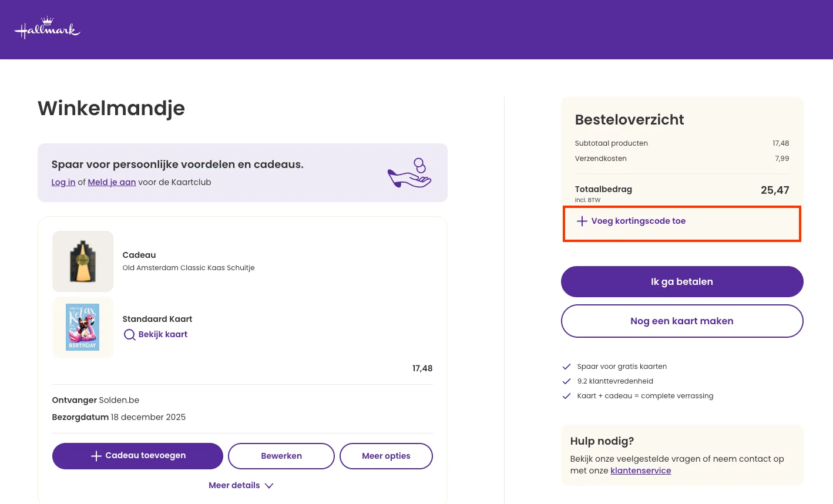Select the magnifier icon beside Bekijk kaart
833x504 pixels.
click(x=129, y=334)
